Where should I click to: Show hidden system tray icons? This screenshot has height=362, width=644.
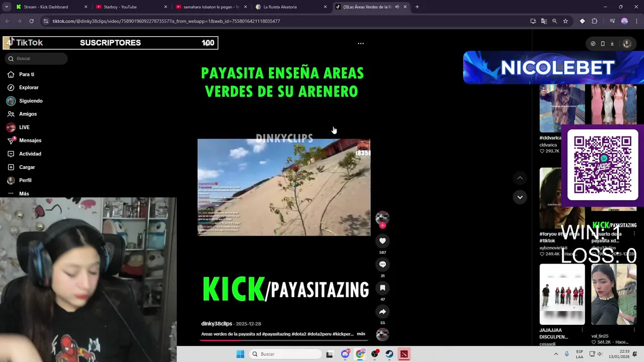click(556, 354)
